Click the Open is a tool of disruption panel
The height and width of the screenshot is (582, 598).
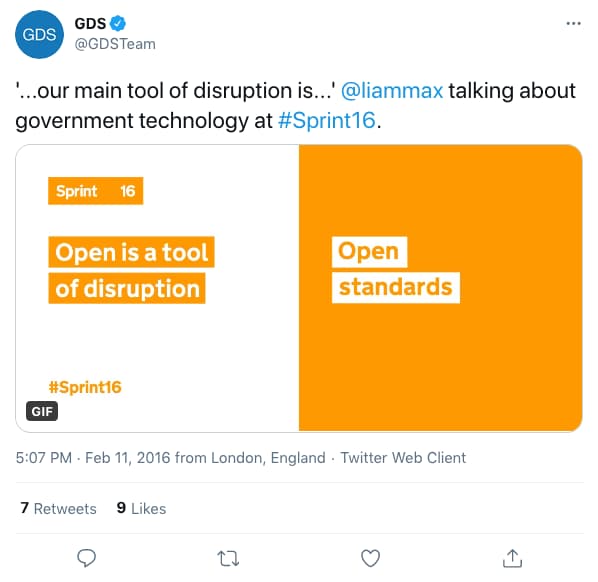coord(158,288)
